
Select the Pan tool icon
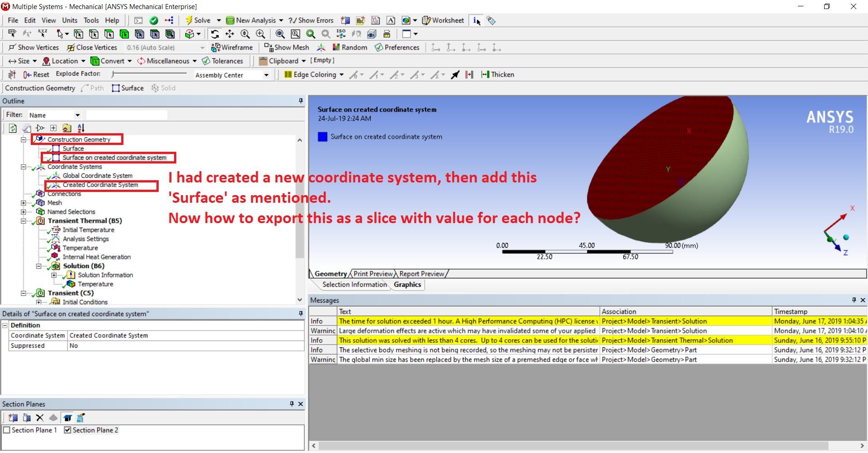pos(230,34)
